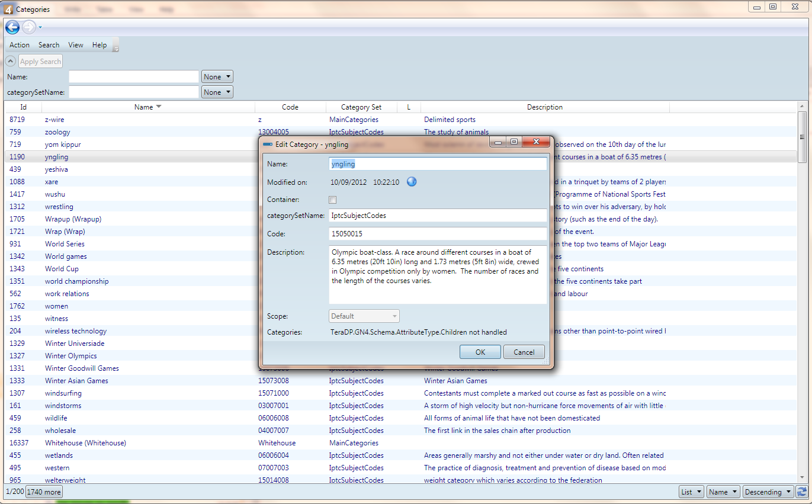Select the Whitehouse (Whitehouse) row

click(x=402, y=443)
